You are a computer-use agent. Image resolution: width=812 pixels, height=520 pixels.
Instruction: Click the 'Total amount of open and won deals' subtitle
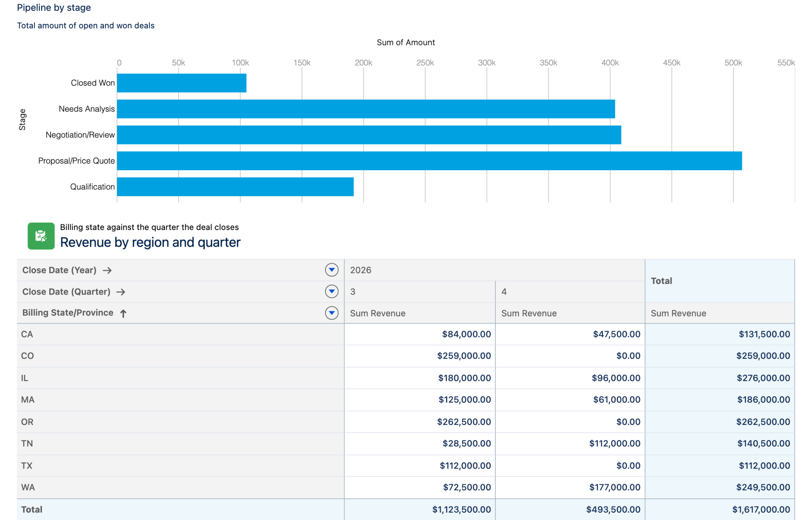tap(86, 26)
